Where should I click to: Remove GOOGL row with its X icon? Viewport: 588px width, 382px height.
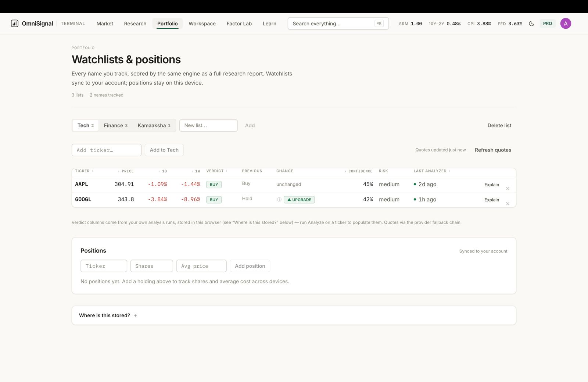point(508,204)
